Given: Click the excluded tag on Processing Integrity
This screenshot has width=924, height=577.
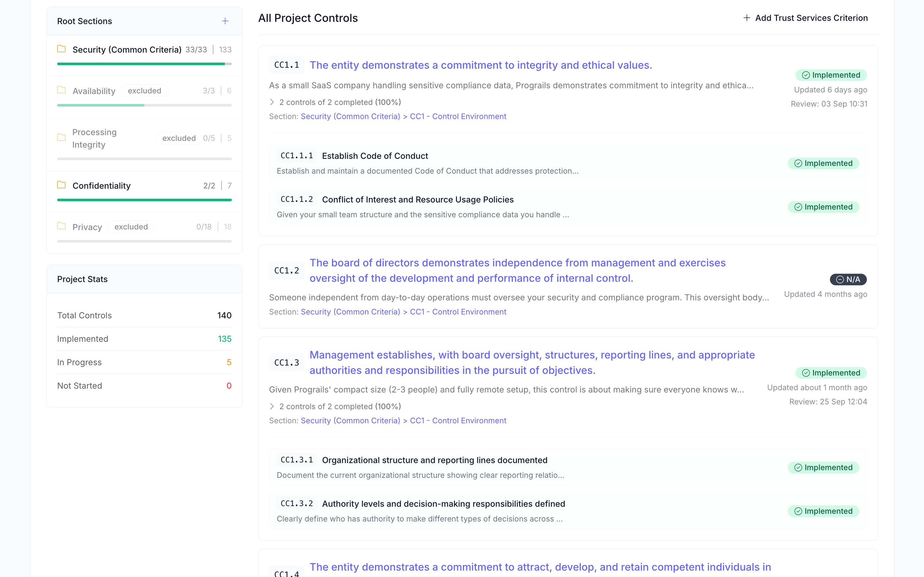Looking at the screenshot, I should click(179, 138).
